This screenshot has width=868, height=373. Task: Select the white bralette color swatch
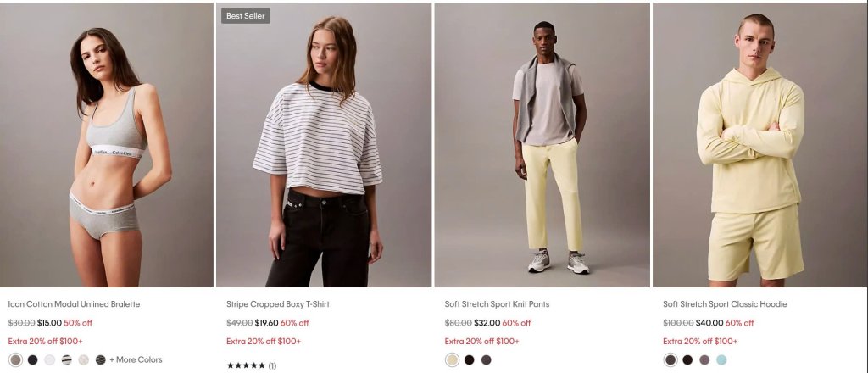tap(50, 359)
